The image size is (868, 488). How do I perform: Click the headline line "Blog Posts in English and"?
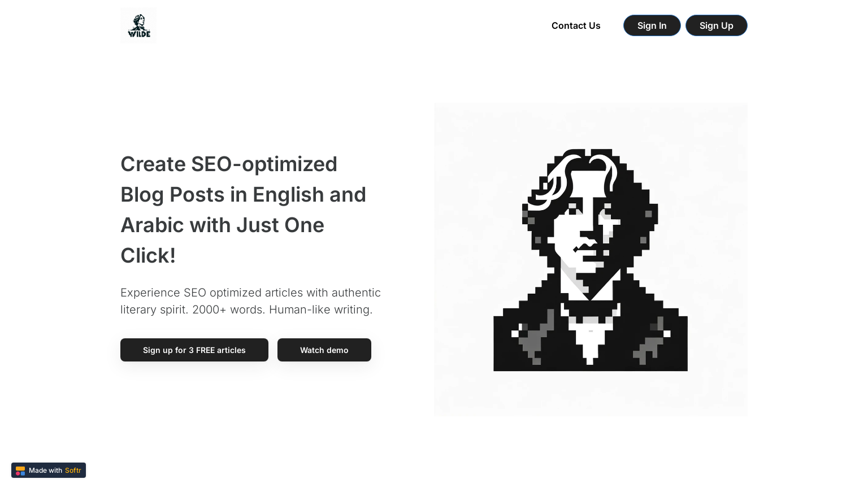click(x=243, y=195)
